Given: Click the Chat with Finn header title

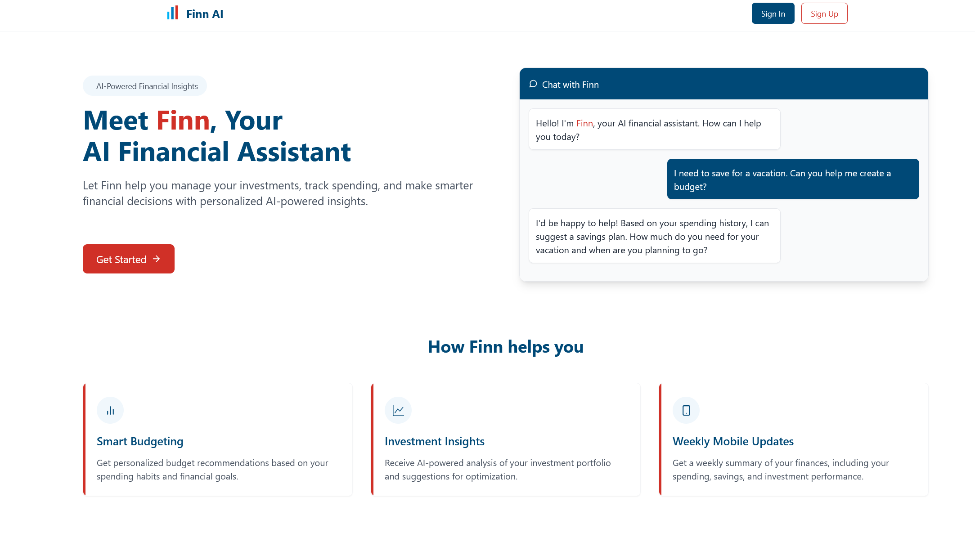Looking at the screenshot, I should (x=570, y=85).
